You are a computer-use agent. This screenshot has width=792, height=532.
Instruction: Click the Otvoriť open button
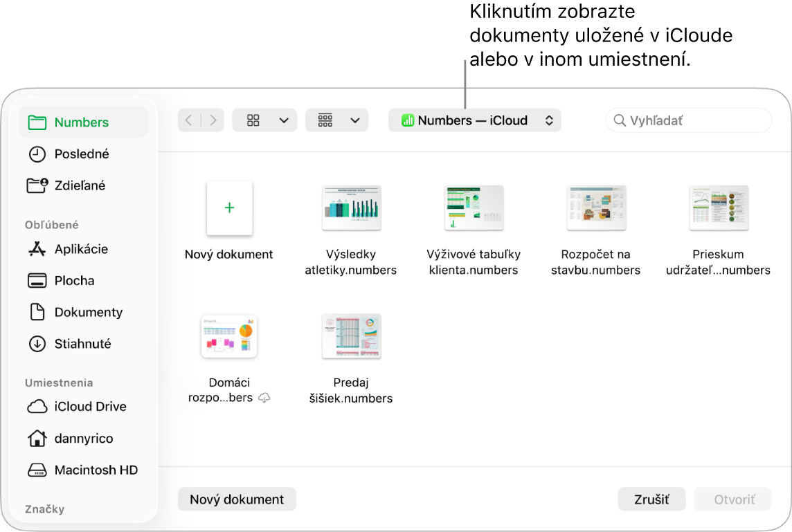[x=733, y=499]
